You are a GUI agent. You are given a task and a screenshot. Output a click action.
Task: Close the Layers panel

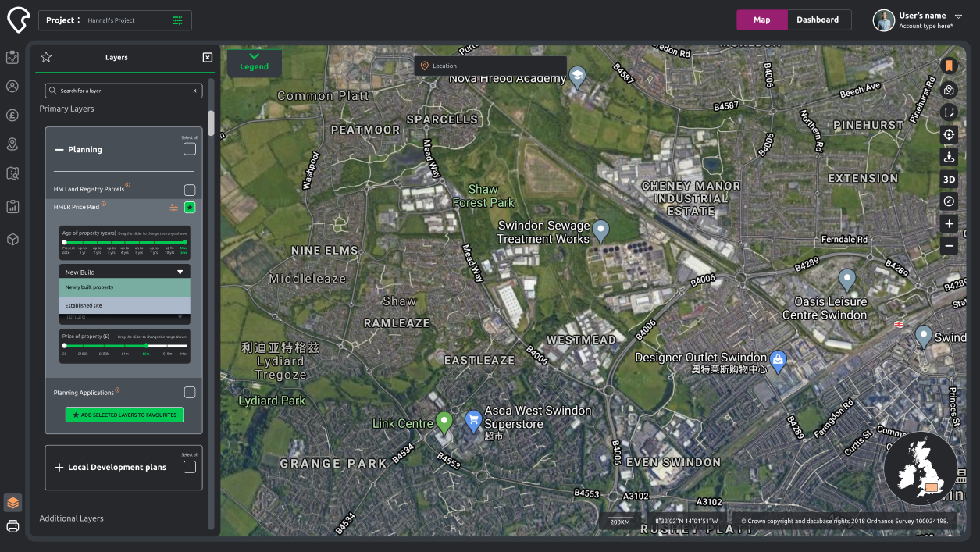[208, 57]
